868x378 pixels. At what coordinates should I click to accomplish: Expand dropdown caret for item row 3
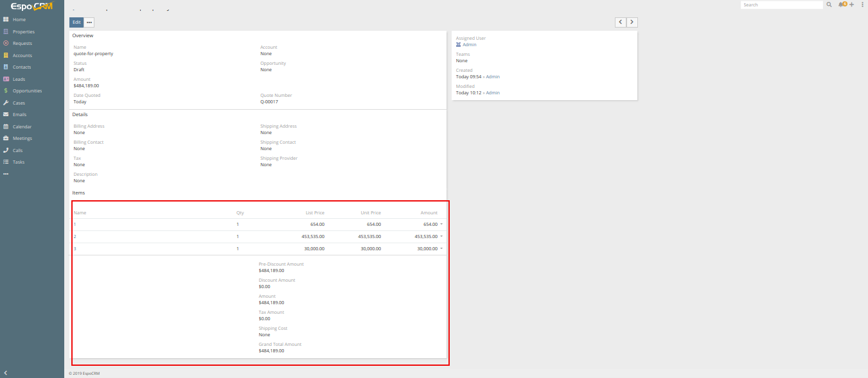pos(441,248)
